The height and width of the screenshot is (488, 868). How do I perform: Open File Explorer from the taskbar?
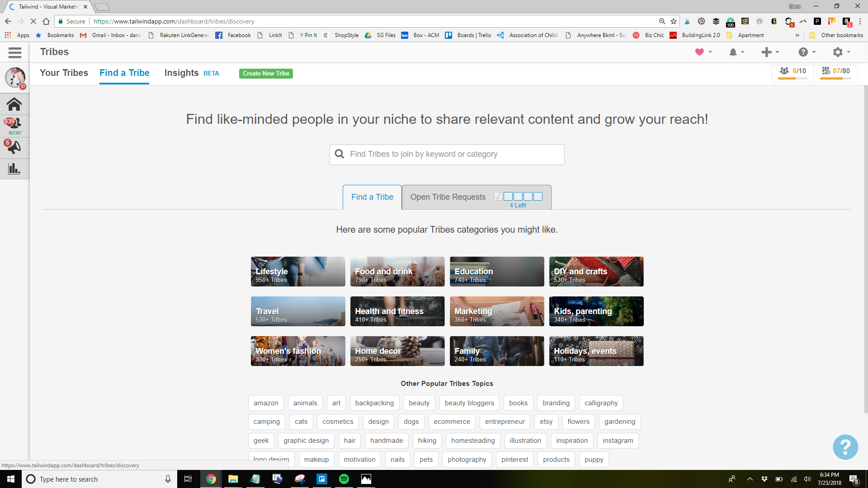pyautogui.click(x=233, y=479)
